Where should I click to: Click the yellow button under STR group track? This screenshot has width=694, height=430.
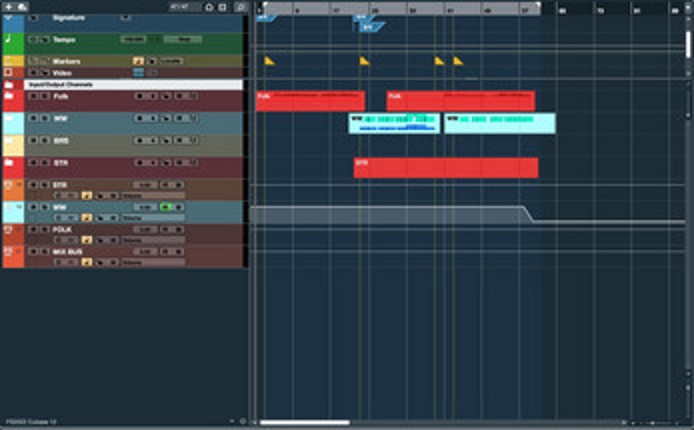(x=87, y=196)
